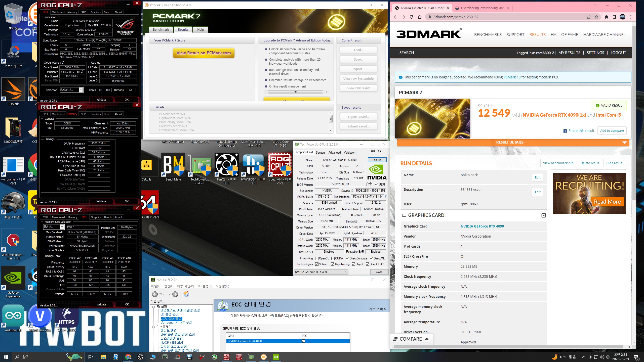This screenshot has height=362, width=644.
Task: Click the Lookup button in GPU-Z
Action: (x=377, y=160)
